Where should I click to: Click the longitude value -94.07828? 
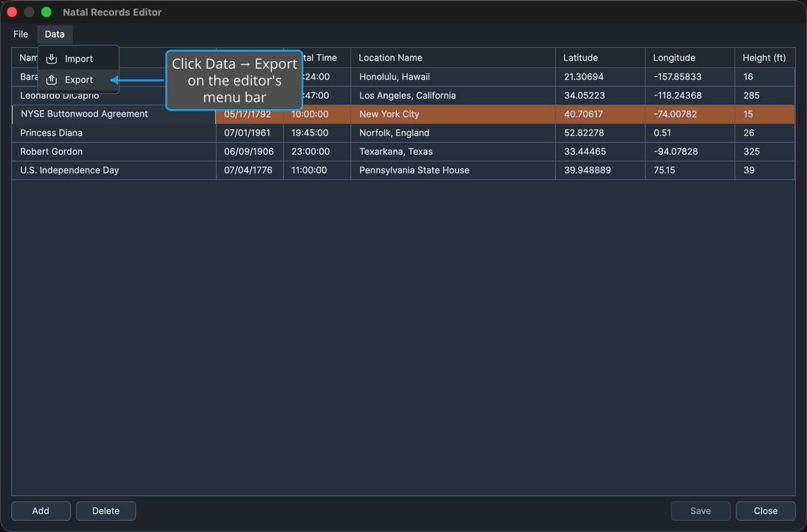tap(690, 152)
